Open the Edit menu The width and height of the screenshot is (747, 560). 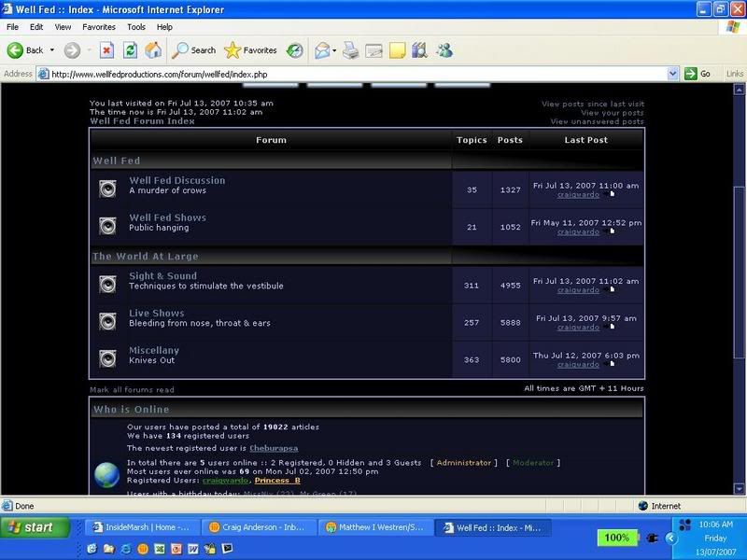pyautogui.click(x=36, y=27)
